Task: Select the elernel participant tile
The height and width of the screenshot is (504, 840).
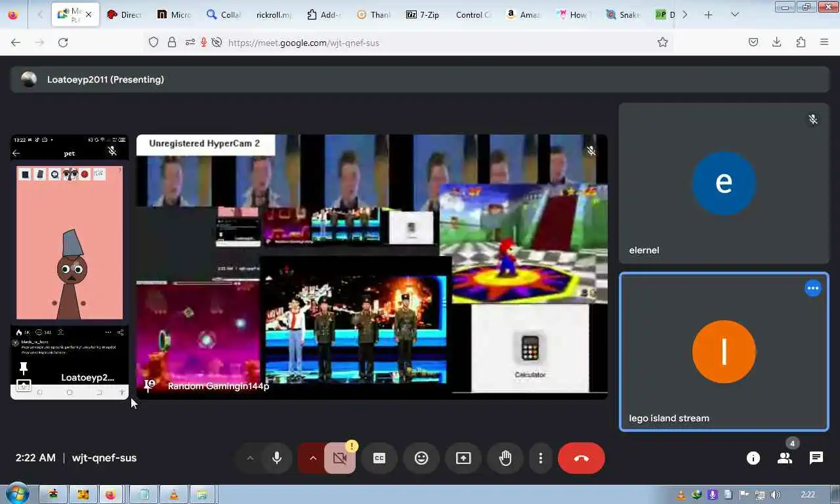Action: tap(724, 183)
